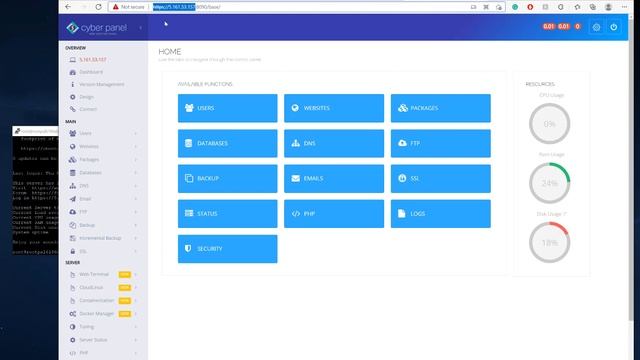Expand Users menu in sidebar
This screenshot has width=640, height=360.
coord(102,133)
